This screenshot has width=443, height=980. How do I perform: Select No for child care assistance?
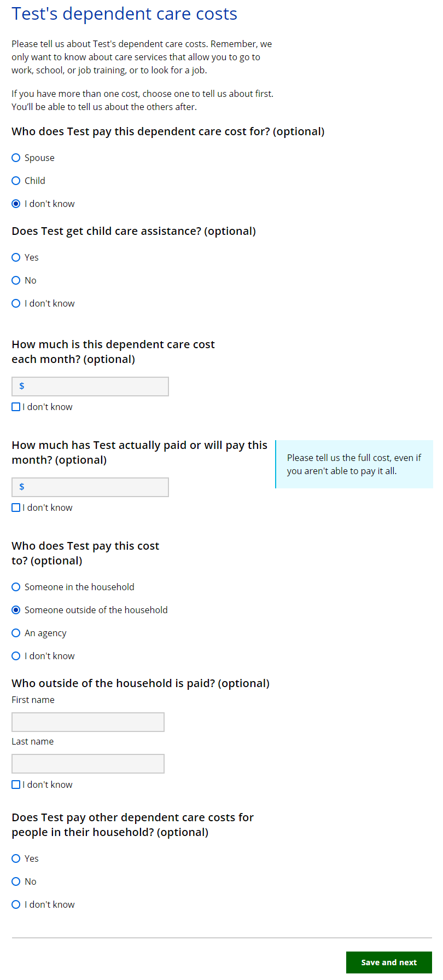pyautogui.click(x=16, y=280)
